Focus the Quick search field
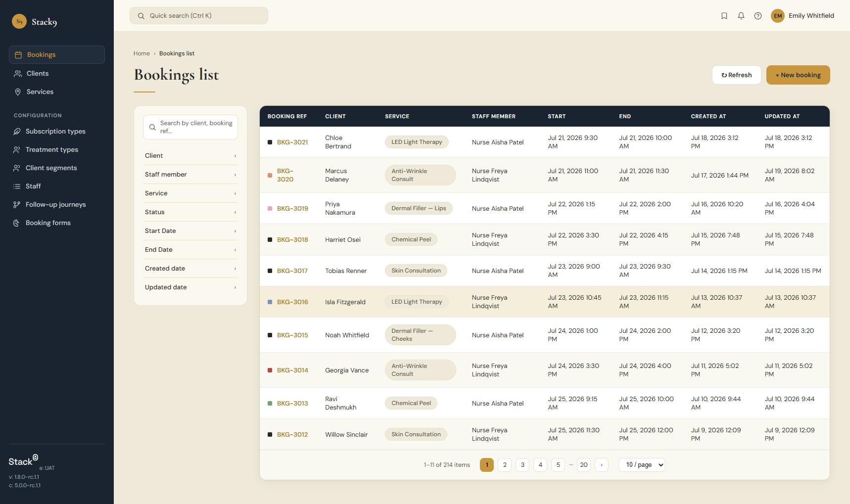The image size is (850, 504). point(199,16)
